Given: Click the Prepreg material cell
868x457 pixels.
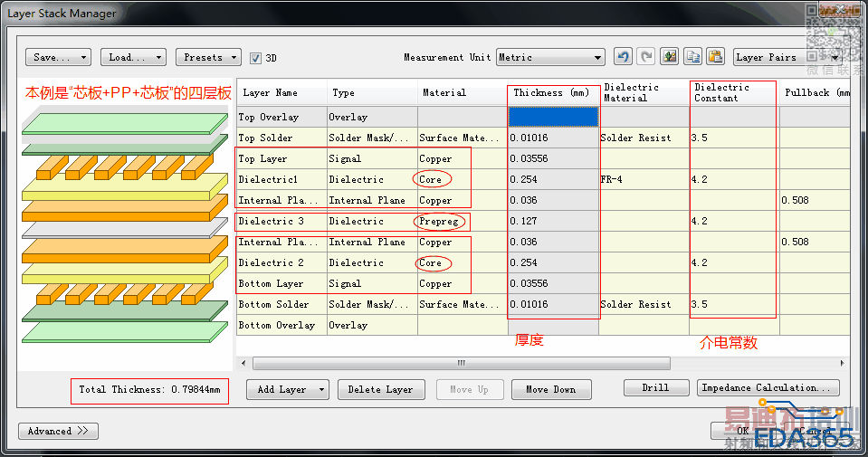Looking at the screenshot, I should coord(463,222).
